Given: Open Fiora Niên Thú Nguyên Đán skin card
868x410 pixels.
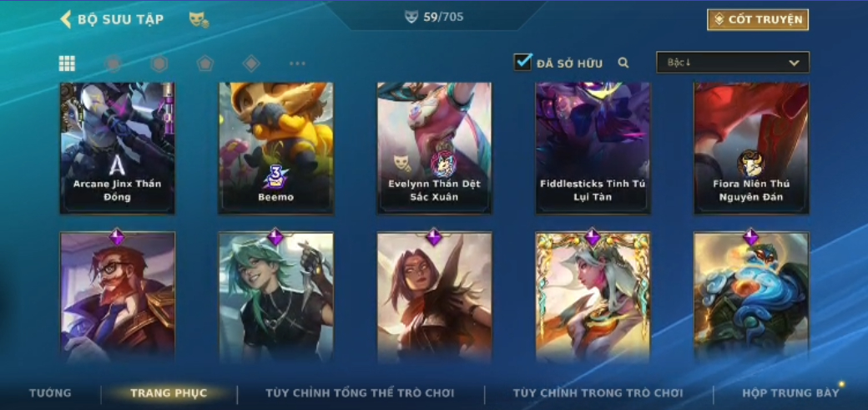Looking at the screenshot, I should click(x=751, y=148).
